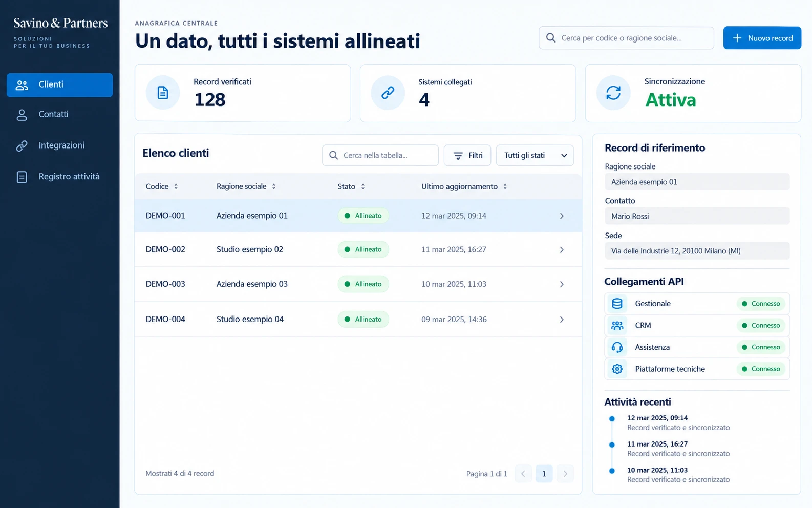
Task: Click the '11 mar 2025, 16:27' activity entry
Action: (678, 449)
